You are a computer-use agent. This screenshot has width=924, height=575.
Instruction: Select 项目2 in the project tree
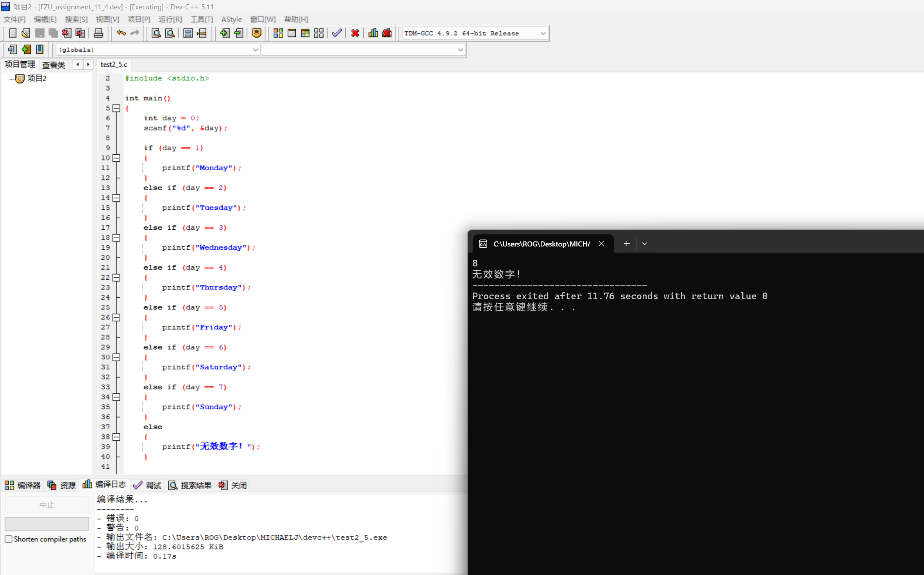(x=37, y=79)
